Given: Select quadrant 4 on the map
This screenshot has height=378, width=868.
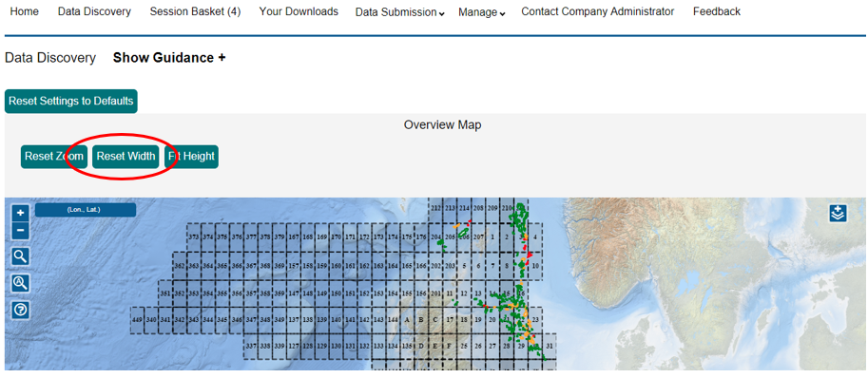Looking at the screenshot, I should click(x=535, y=237).
